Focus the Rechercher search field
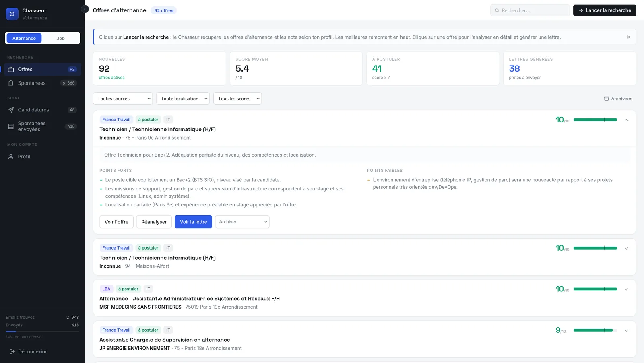644x363 pixels. point(530,10)
